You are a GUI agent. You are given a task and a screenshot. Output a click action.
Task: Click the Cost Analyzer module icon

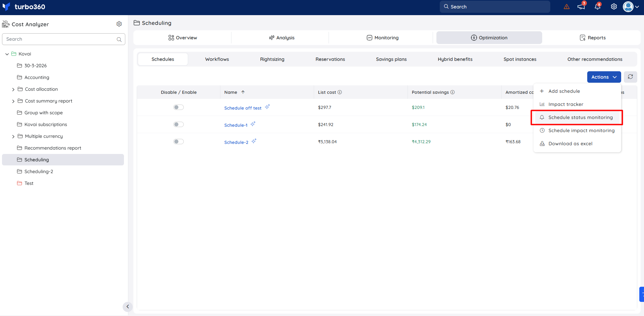[6, 24]
